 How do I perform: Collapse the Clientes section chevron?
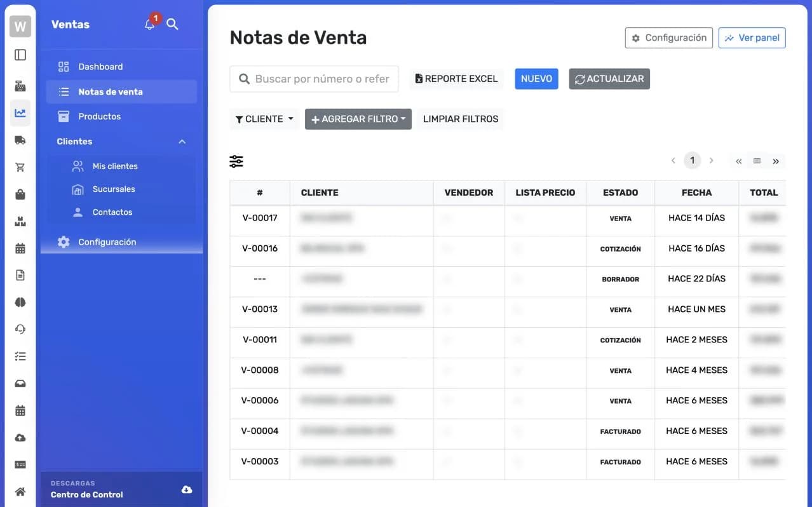tap(182, 142)
